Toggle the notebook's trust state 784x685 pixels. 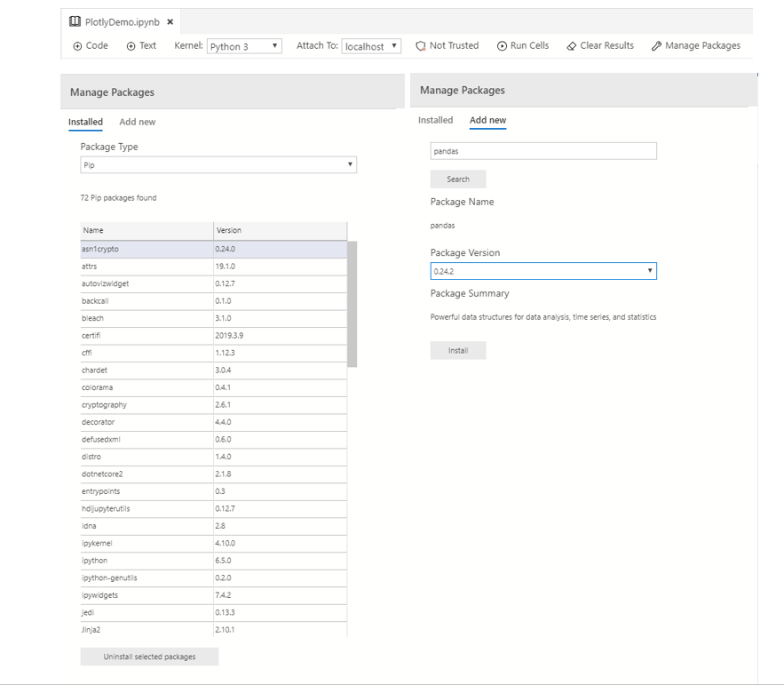point(447,45)
